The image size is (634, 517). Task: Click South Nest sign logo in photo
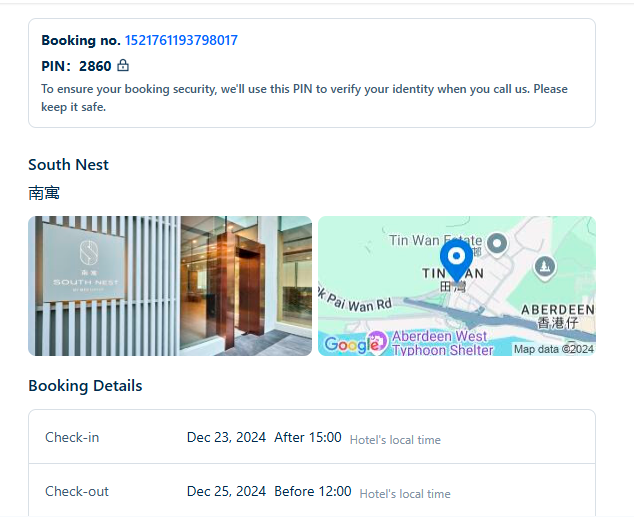click(89, 252)
